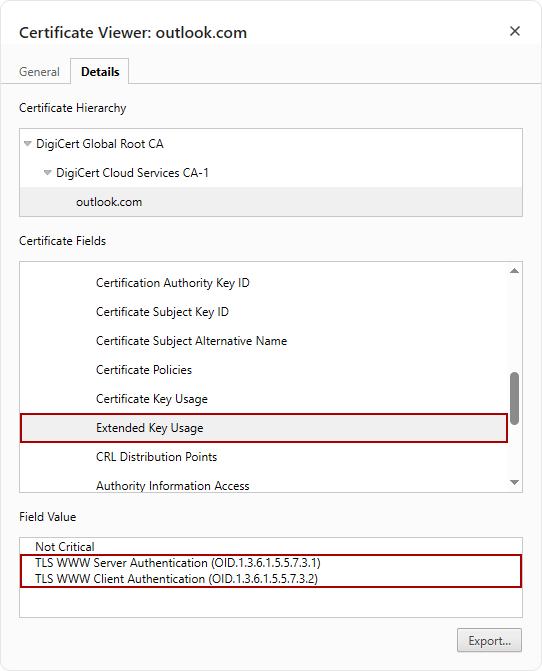
Task: Select CRL Distribution Points field
Action: [x=264, y=457]
